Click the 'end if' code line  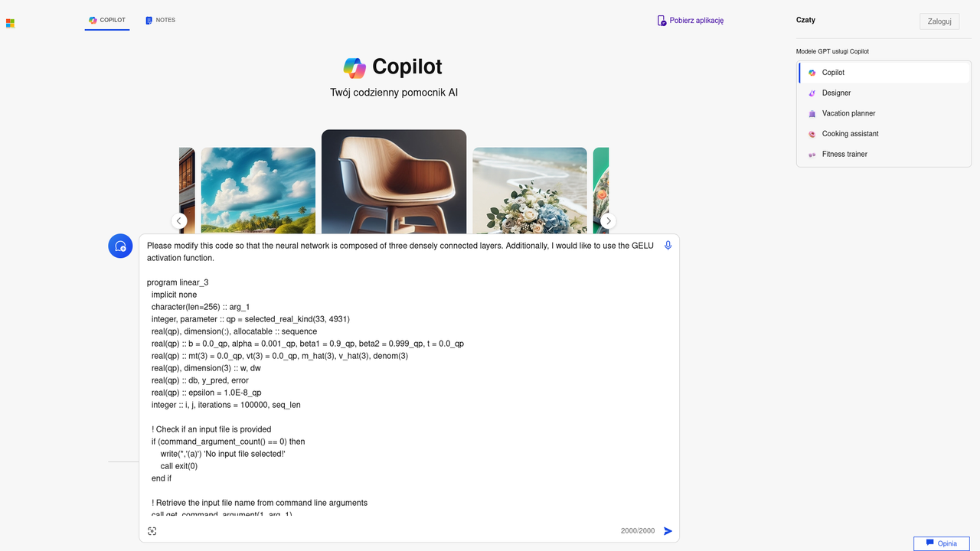pos(162,478)
